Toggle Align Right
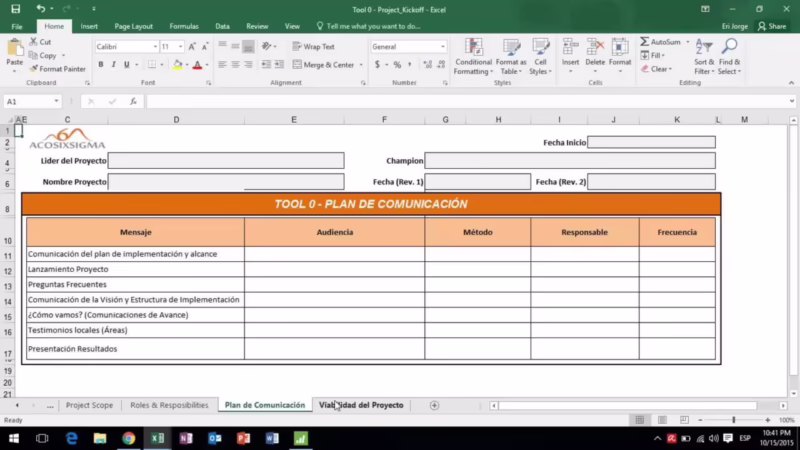 click(x=248, y=65)
